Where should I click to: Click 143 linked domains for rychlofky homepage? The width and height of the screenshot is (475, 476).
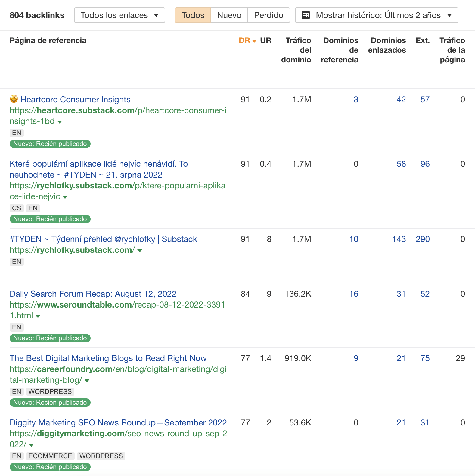click(399, 239)
